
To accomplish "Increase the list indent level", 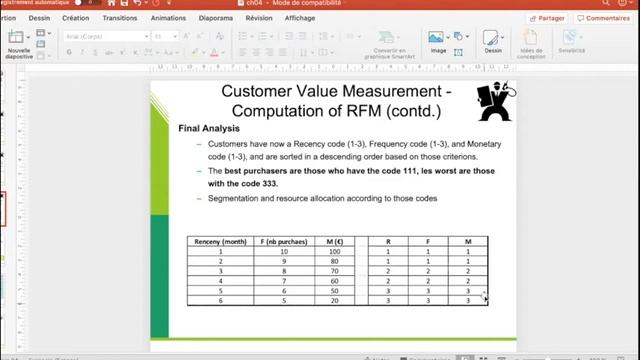I will 302,36.
